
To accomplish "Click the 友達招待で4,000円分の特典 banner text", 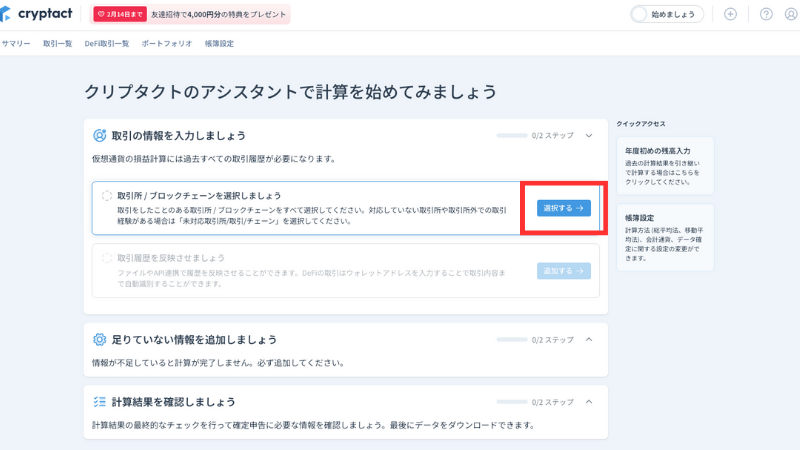I will (218, 14).
